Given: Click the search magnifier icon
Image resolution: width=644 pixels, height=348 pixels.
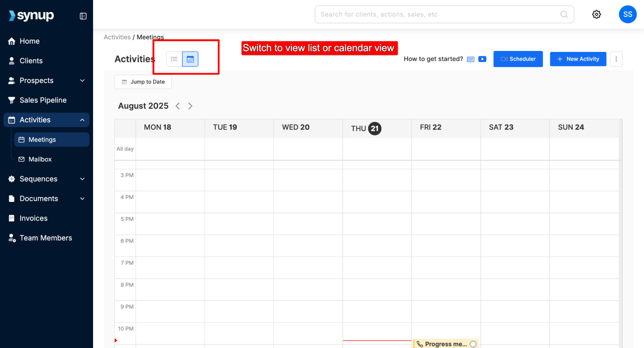Looking at the screenshot, I should tap(564, 14).
